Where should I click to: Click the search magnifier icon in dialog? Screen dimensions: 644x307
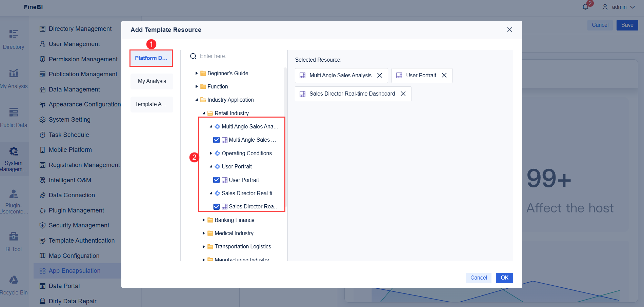(x=193, y=56)
